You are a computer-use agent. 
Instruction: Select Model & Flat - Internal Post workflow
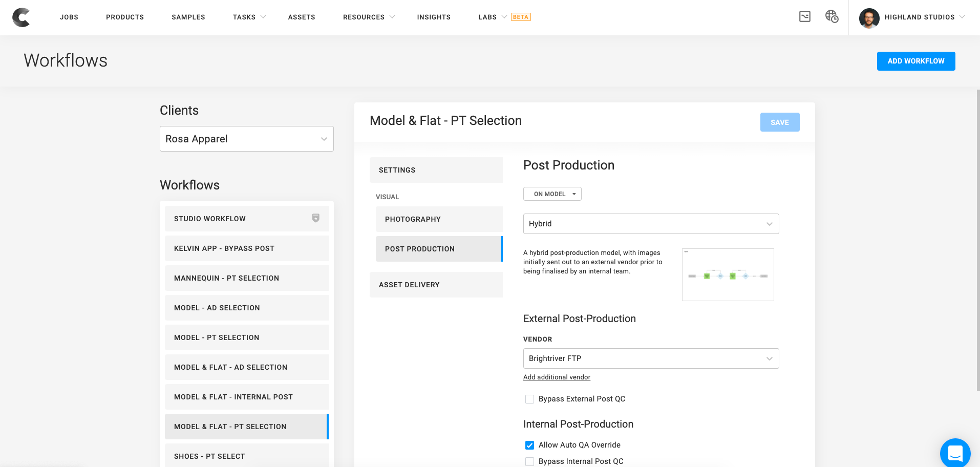pyautogui.click(x=247, y=397)
